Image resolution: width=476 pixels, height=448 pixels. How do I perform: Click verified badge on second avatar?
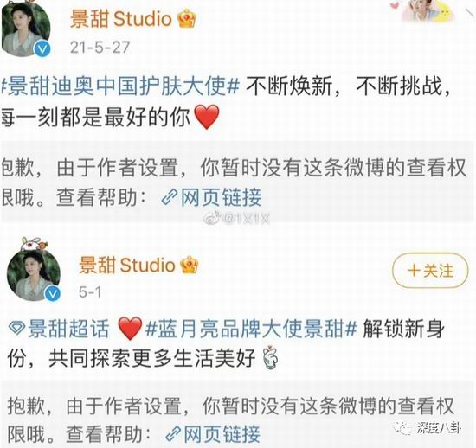coord(52,293)
